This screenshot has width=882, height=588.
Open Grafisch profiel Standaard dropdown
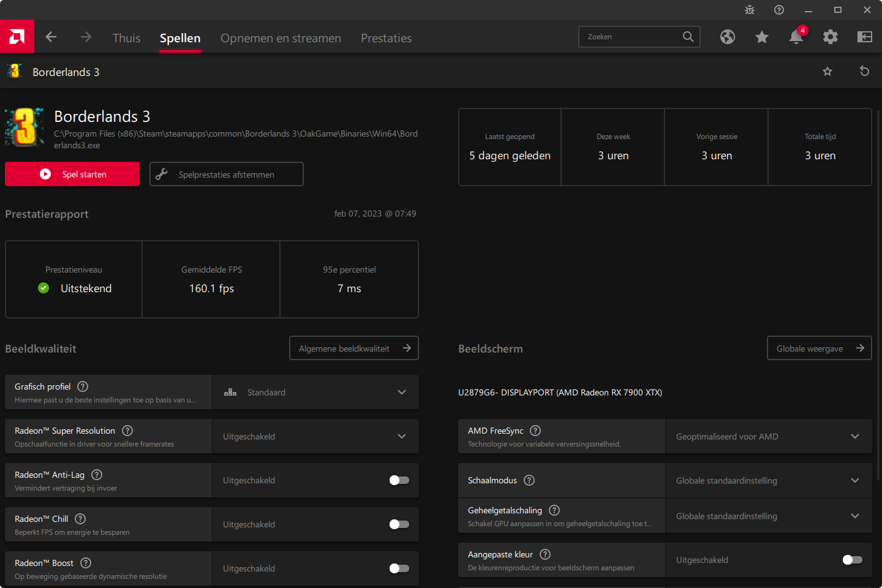[316, 392]
